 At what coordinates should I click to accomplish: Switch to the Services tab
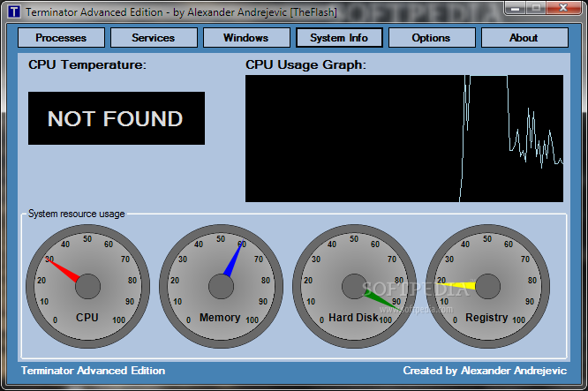point(154,38)
